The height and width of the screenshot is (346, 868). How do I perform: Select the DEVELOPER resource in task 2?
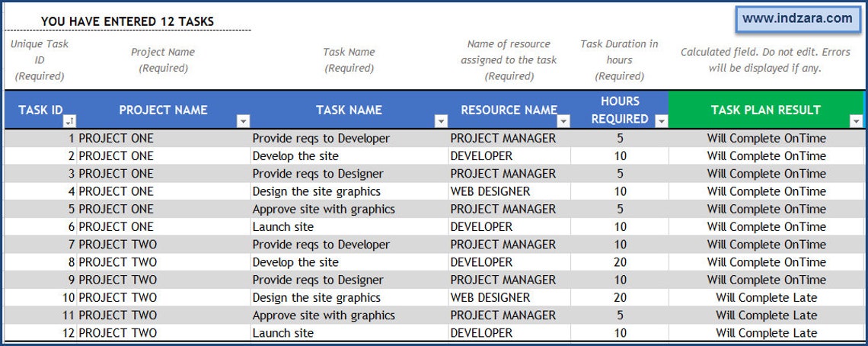[x=509, y=155]
